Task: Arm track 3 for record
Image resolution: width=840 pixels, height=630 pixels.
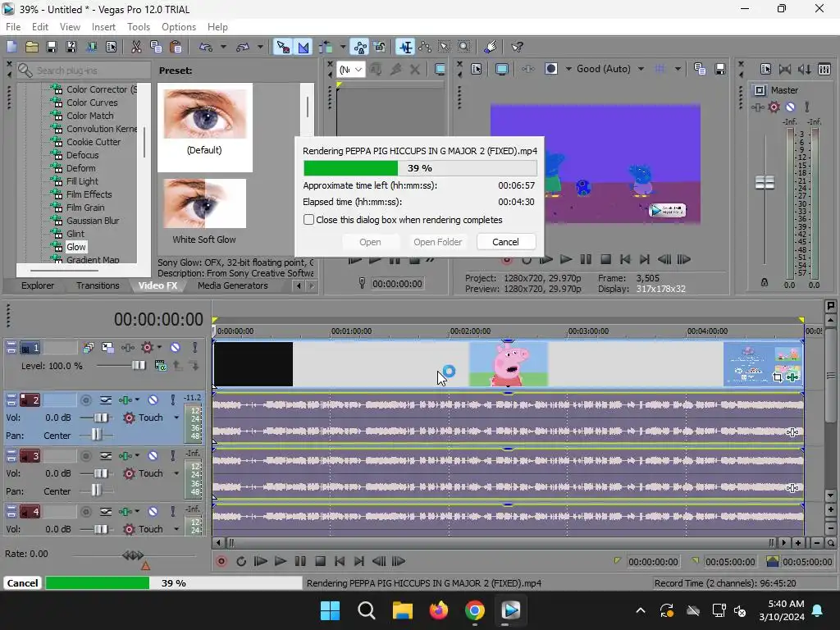Action: click(x=85, y=456)
